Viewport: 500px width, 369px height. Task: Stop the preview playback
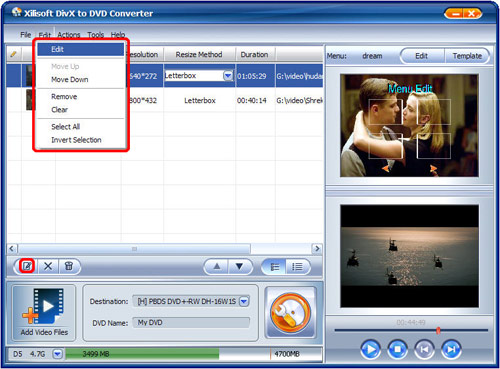point(397,349)
